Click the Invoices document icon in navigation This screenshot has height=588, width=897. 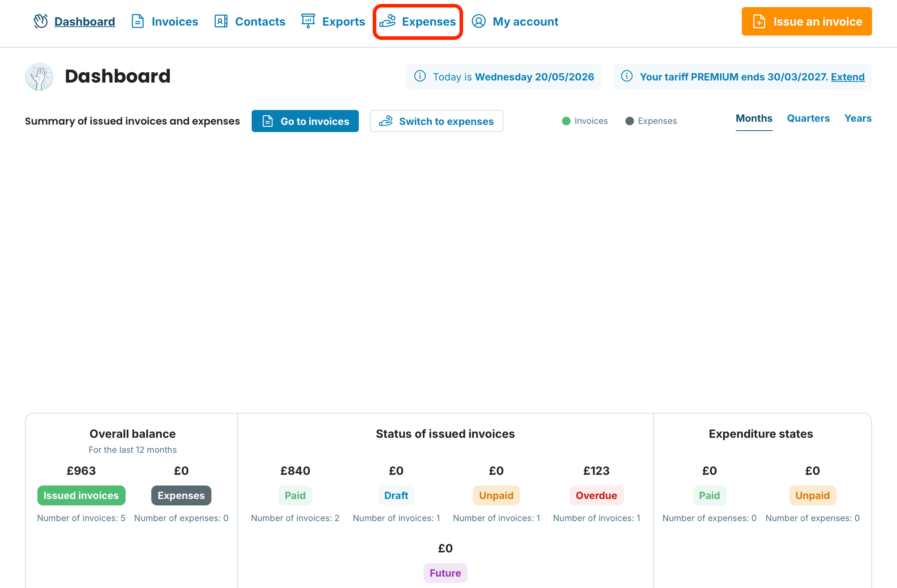[137, 21]
